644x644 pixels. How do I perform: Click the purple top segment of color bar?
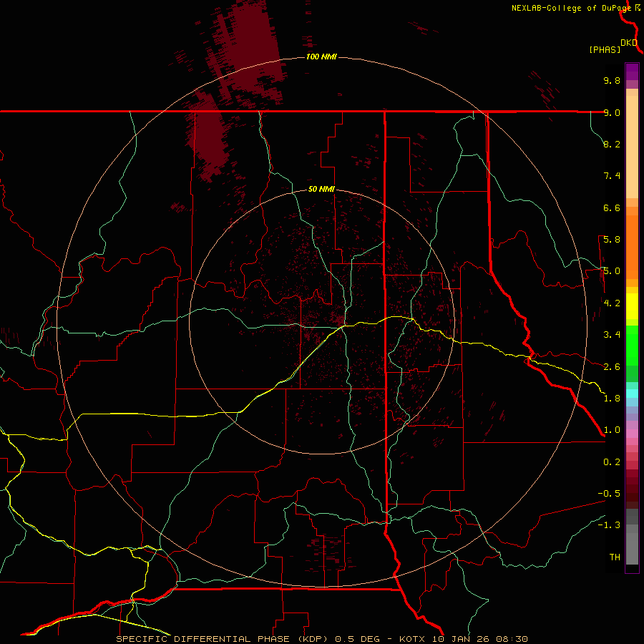point(632,72)
